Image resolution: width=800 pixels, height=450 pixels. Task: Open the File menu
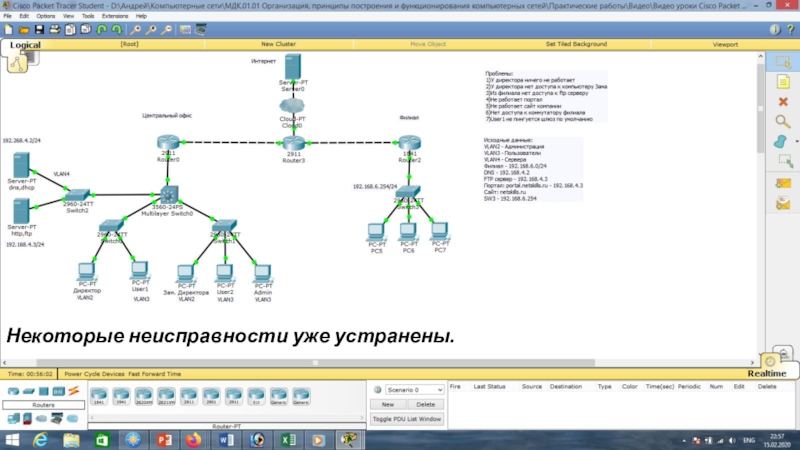pyautogui.click(x=7, y=16)
